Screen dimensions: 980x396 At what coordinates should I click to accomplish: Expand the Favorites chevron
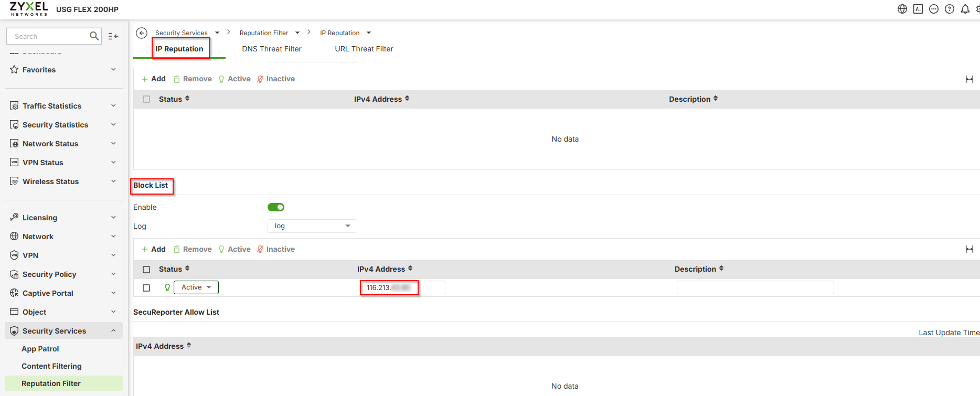(113, 69)
